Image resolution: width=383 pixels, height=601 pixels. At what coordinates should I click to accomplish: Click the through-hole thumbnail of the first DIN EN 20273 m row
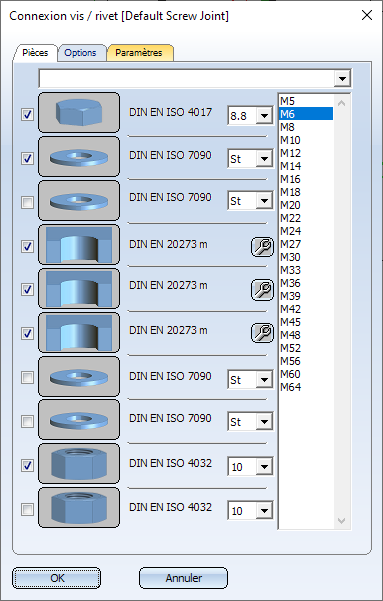click(79, 245)
